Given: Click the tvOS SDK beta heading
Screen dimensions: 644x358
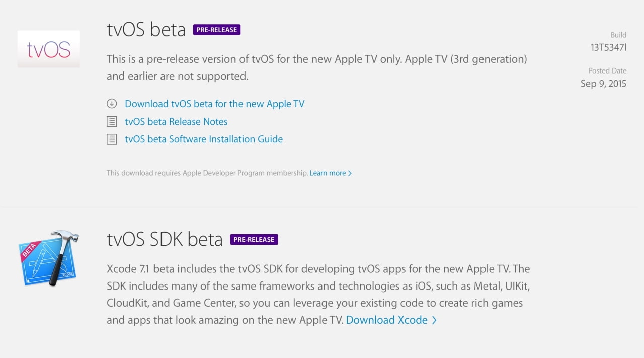Looking at the screenshot, I should tap(165, 239).
